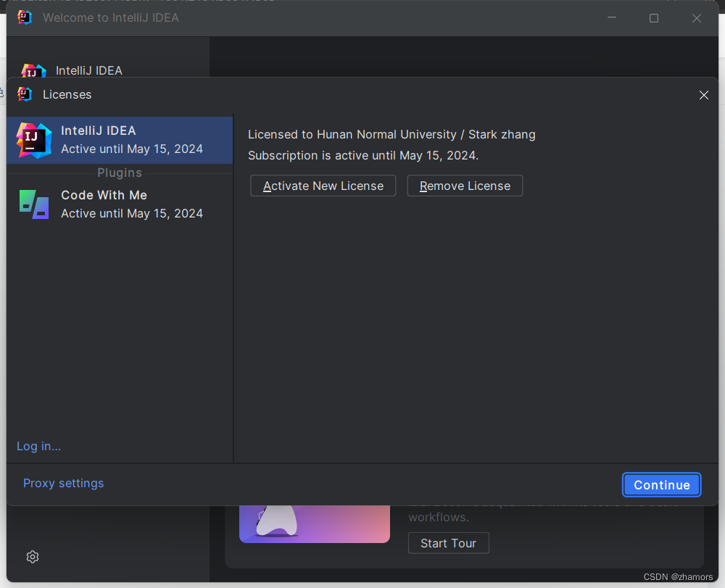Close the Licenses dialog

704,95
